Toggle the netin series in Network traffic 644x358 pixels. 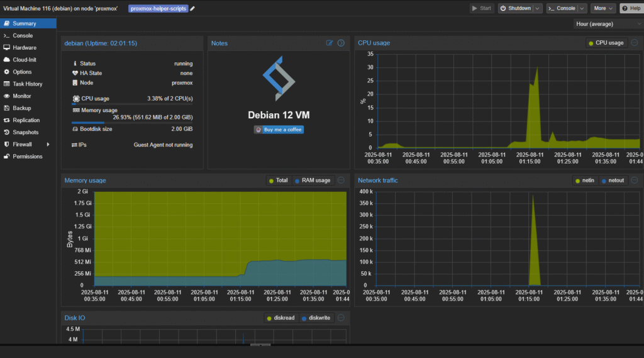pos(584,181)
